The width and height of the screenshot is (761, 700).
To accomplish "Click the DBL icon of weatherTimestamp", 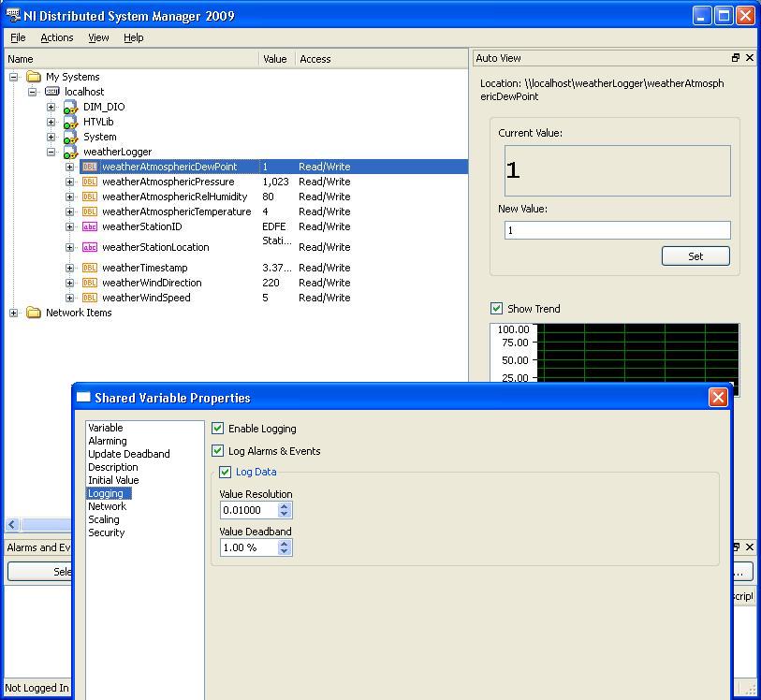I will (89, 268).
